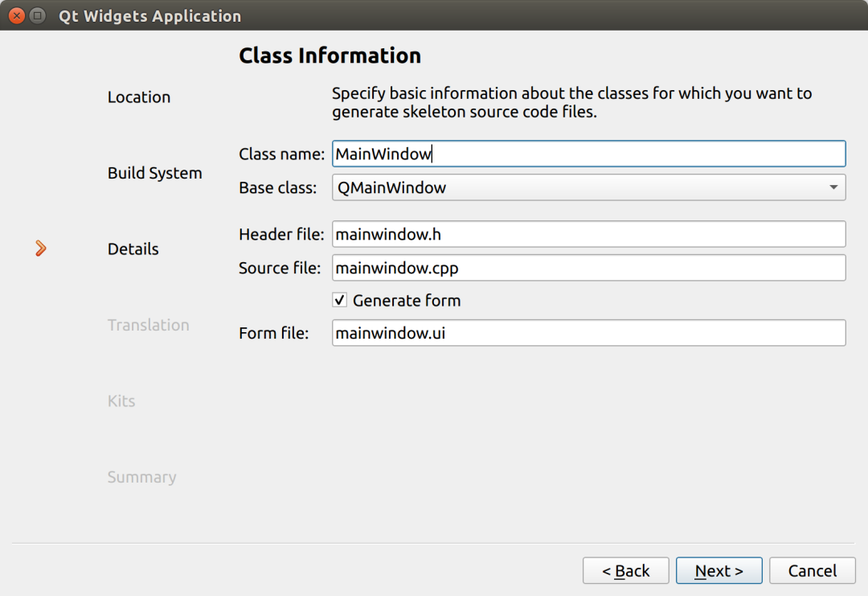Image resolution: width=868 pixels, height=596 pixels.
Task: Cancel the wizard dialog
Action: click(x=812, y=571)
